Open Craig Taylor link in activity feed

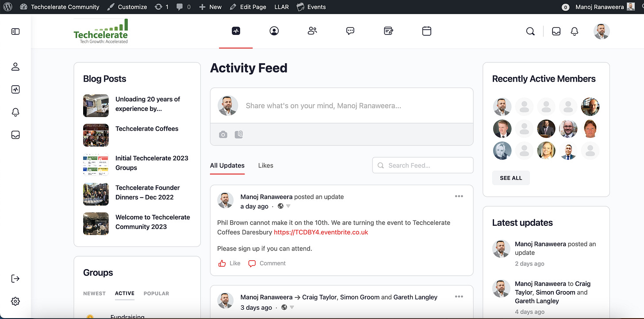coord(319,297)
